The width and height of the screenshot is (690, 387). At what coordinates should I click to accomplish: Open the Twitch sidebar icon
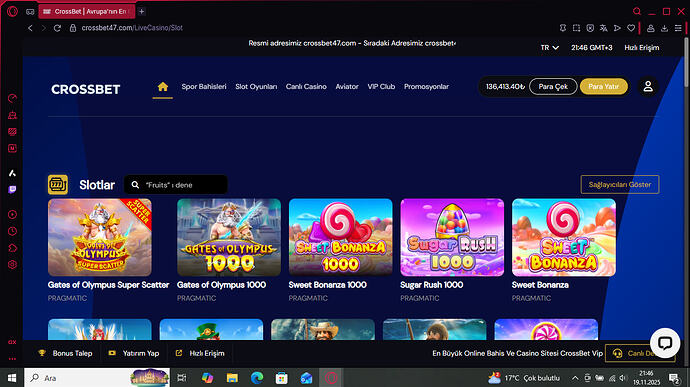(x=12, y=189)
